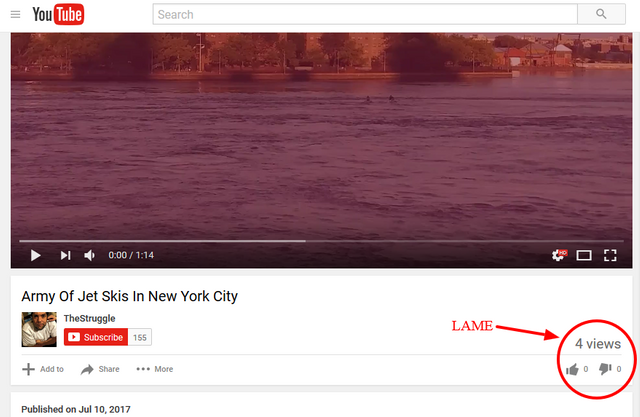
Task: Subscribe to TheStruggle channel
Action: coord(96,337)
